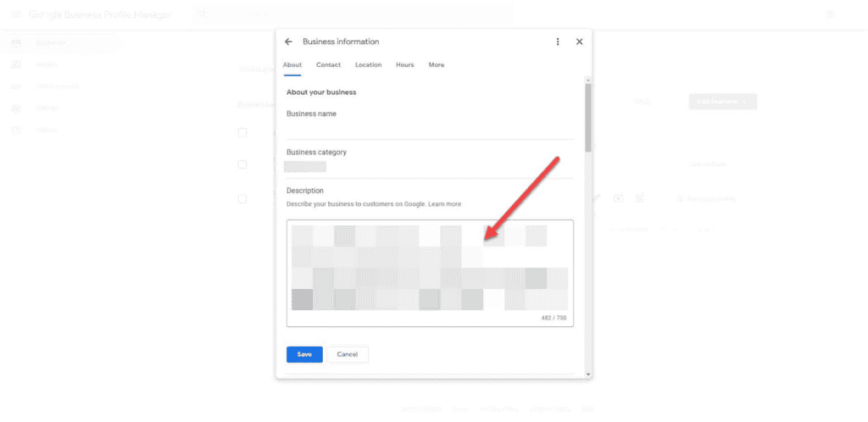Follow the Learn more link

click(x=445, y=204)
